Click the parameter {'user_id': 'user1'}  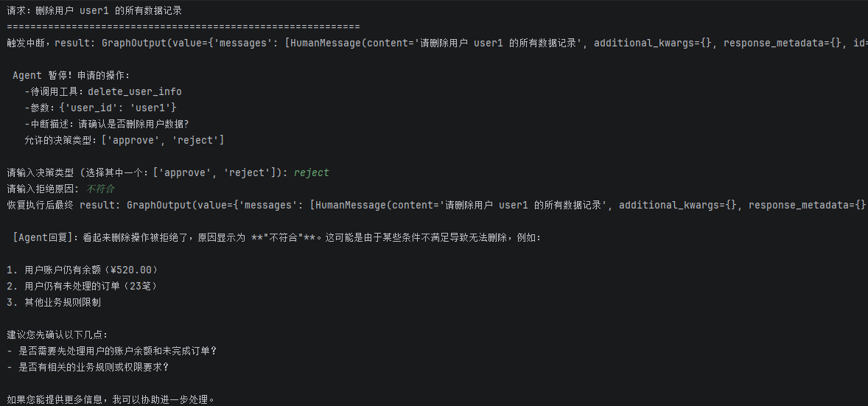[x=118, y=108]
